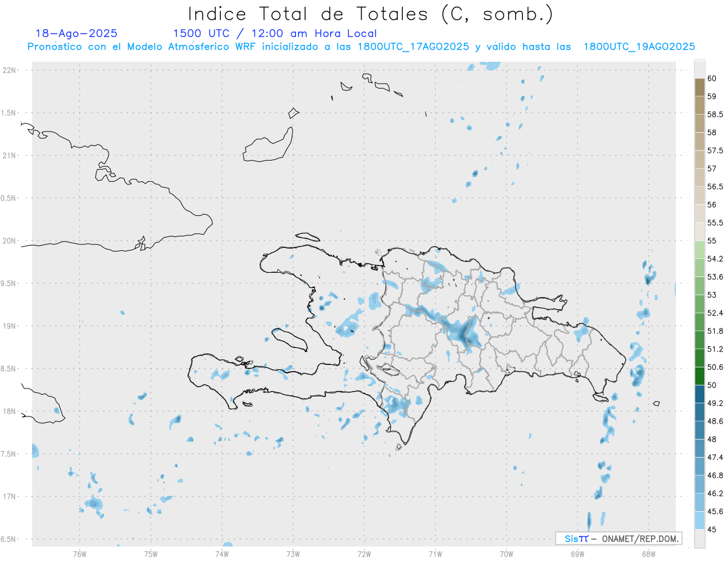Select the '0.5N' axis label
Image resolution: width=728 pixels, height=562 pixels.
(x=9, y=198)
